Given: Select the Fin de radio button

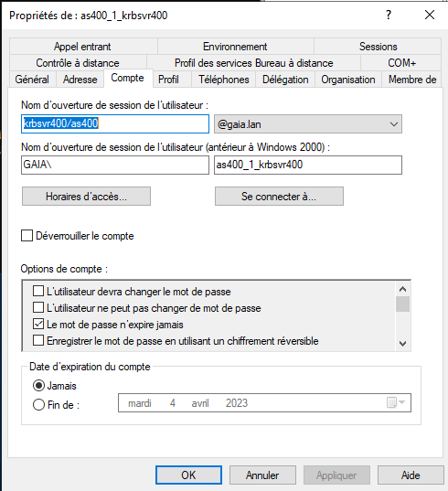Looking at the screenshot, I should [38, 404].
